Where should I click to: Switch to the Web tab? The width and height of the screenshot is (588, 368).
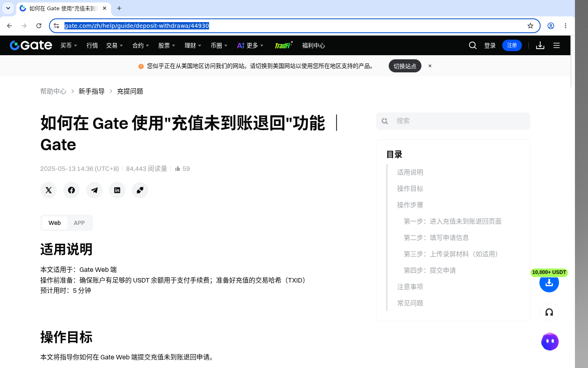55,223
